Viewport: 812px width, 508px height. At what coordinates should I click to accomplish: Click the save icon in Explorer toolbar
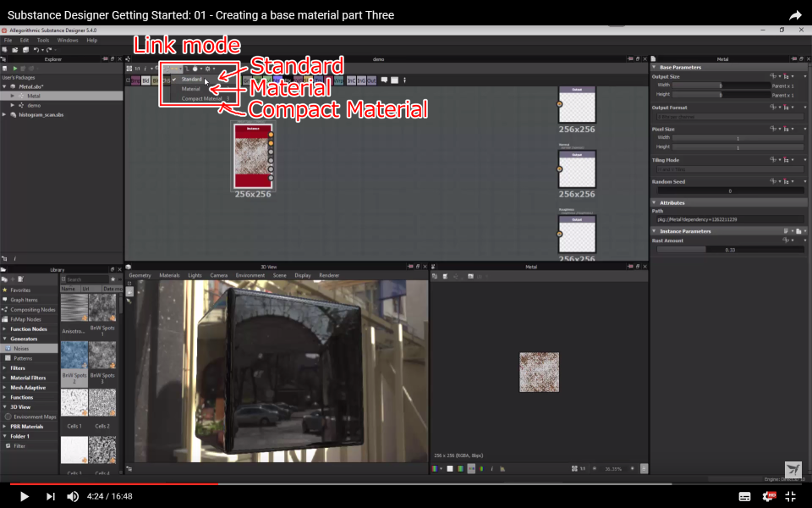[5, 69]
